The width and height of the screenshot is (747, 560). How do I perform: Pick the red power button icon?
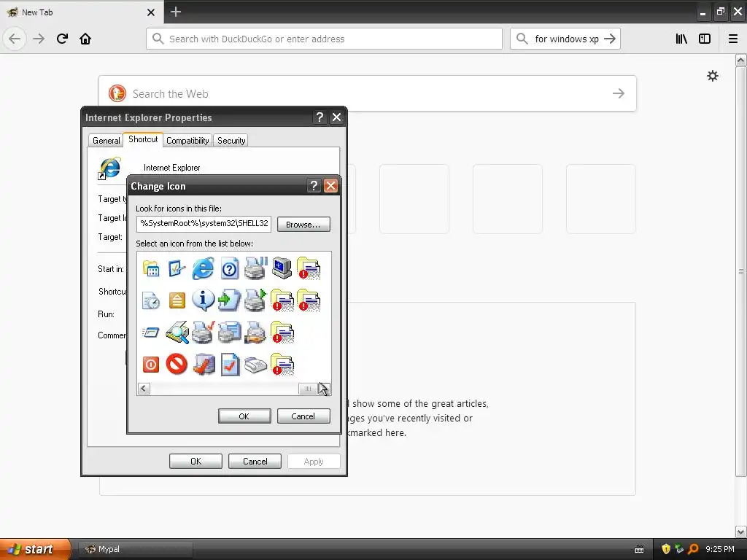coord(151,365)
